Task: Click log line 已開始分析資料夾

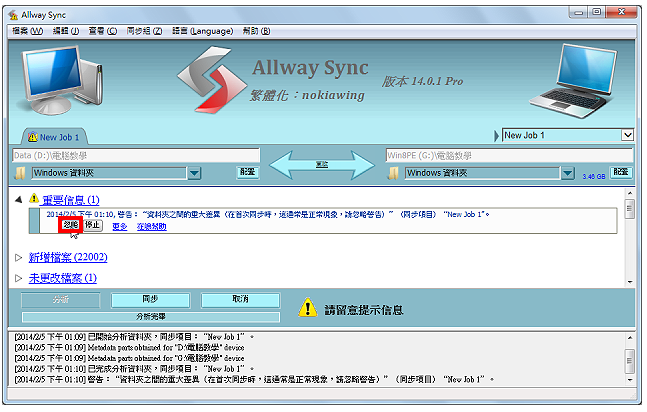Action: (134, 337)
